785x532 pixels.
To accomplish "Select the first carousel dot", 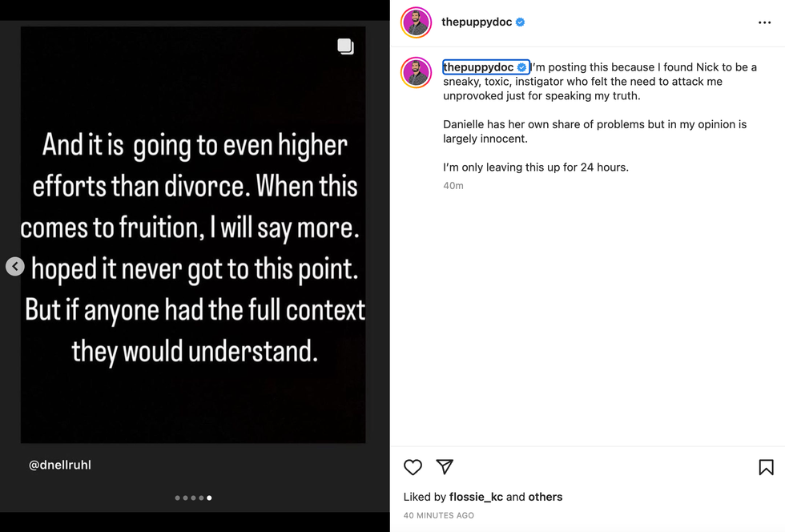I will (177, 498).
